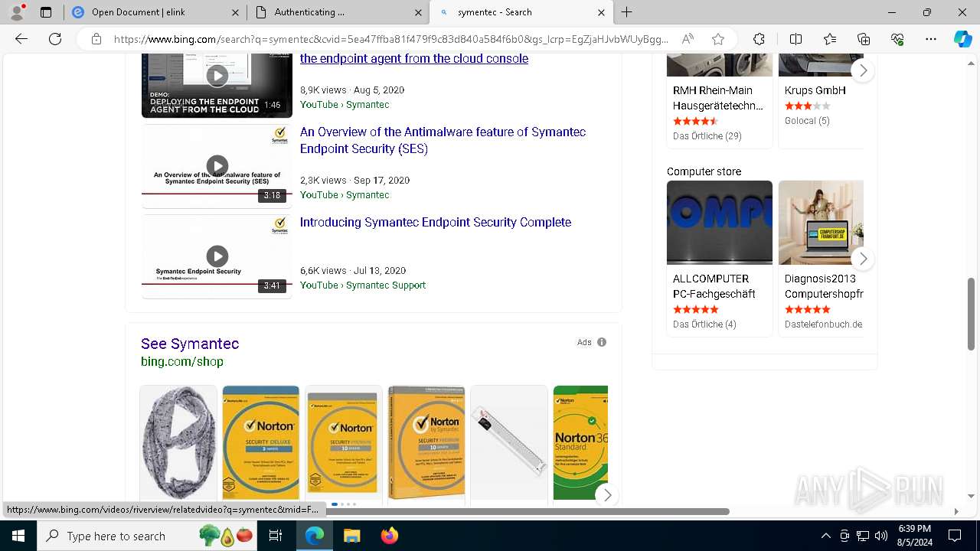
Task: Advance shopping carousel with right arrow
Action: tap(607, 495)
